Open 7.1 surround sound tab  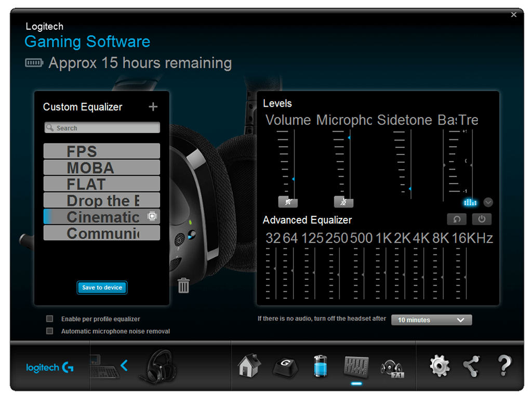[x=392, y=368]
